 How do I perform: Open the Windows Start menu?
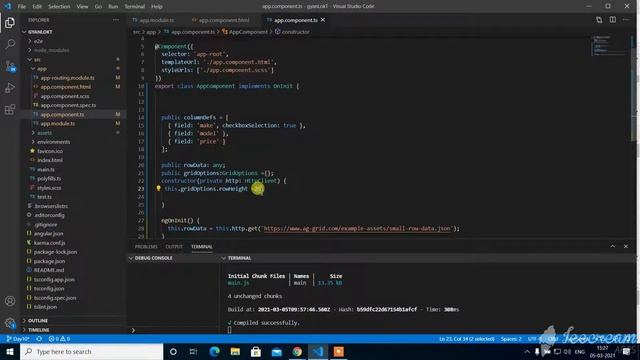pos(10,351)
